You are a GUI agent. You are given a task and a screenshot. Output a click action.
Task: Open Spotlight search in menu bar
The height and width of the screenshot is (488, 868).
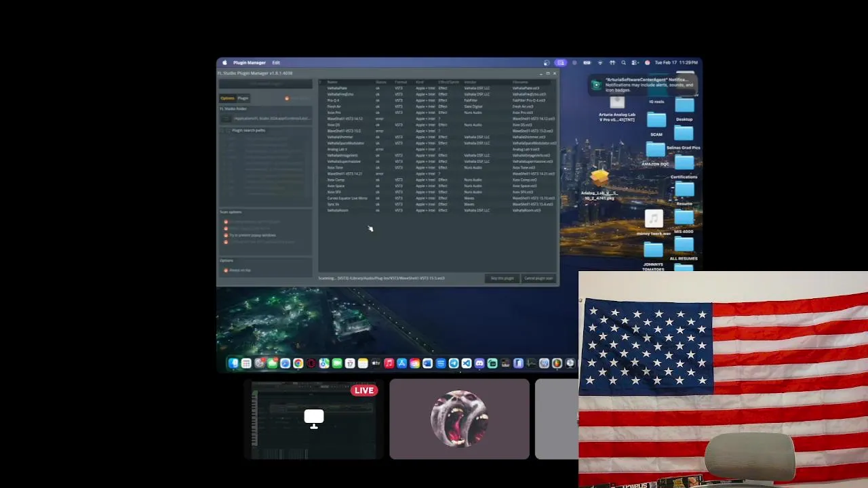coord(623,62)
